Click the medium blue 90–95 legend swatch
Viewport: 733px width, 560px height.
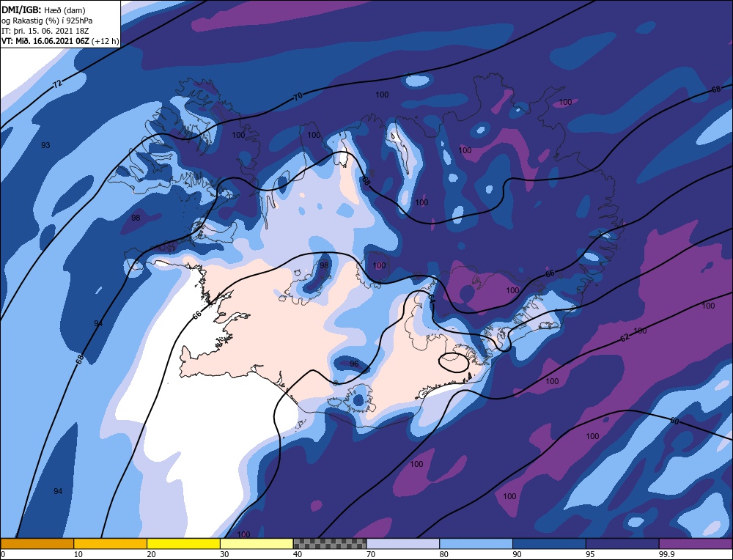[x=549, y=544]
